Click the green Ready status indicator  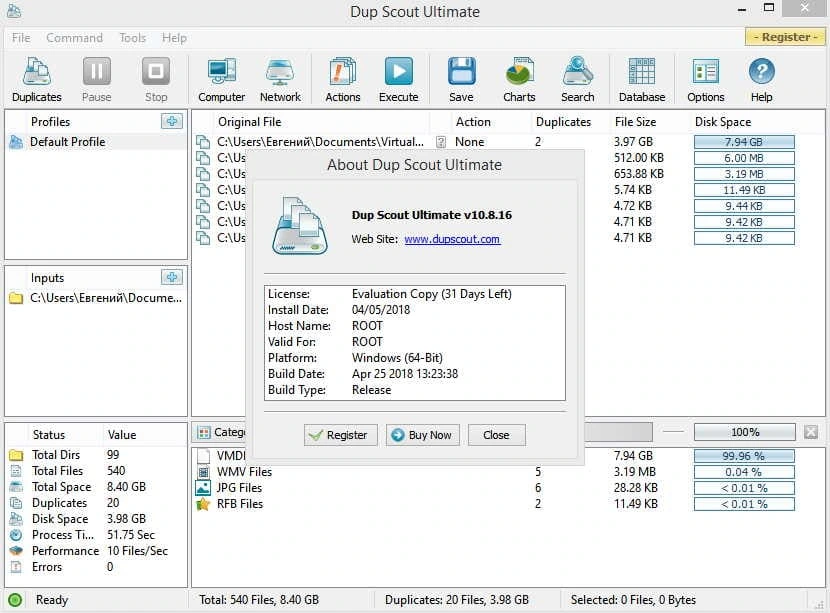point(15,600)
